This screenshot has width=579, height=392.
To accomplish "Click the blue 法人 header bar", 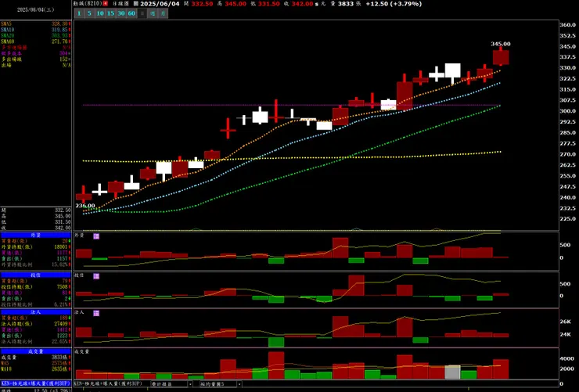I will point(35,312).
